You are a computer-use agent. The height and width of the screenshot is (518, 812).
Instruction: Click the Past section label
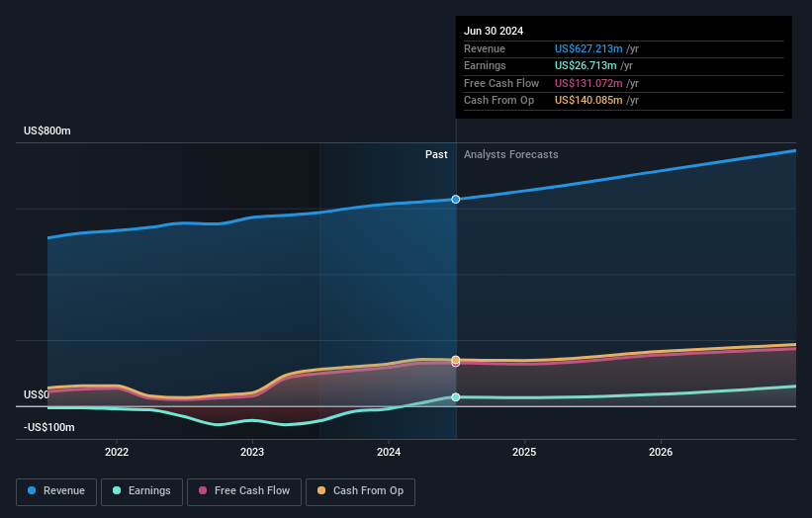[x=436, y=155]
